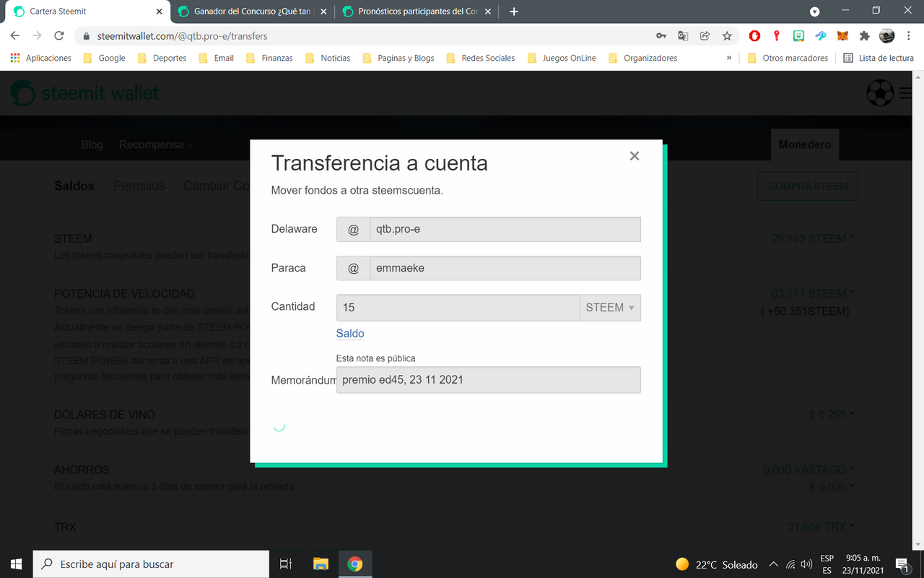
Task: Open Task View on the taskbar
Action: click(286, 564)
